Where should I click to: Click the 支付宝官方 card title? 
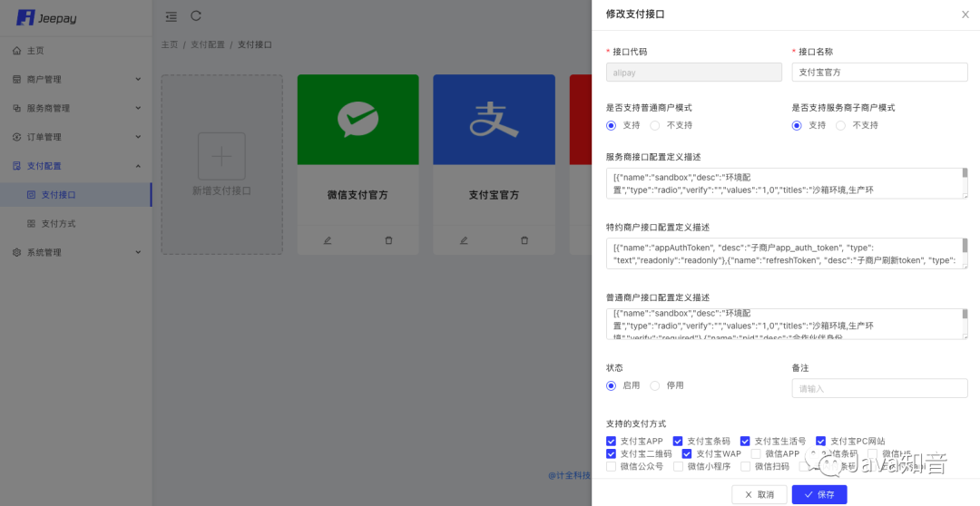tap(494, 195)
